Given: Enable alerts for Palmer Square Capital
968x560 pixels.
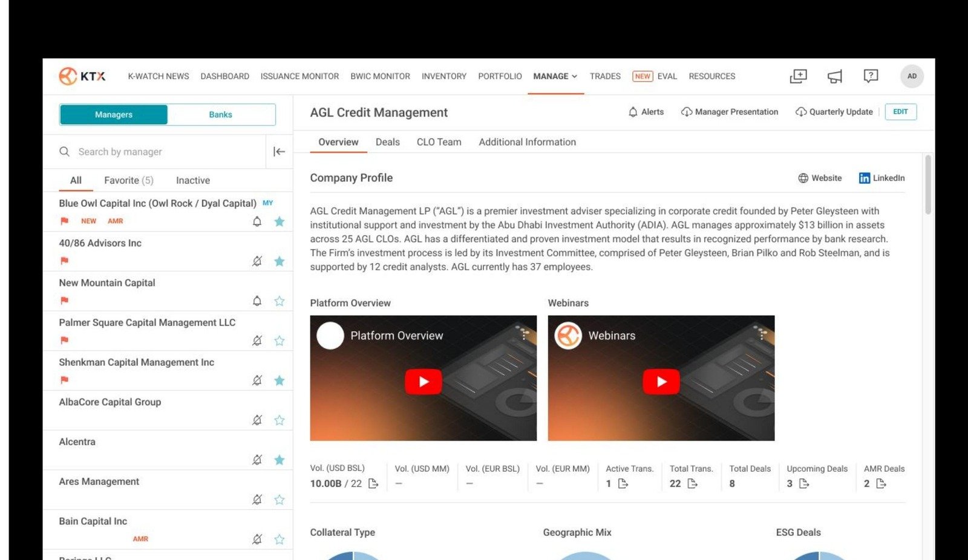Looking at the screenshot, I should 257,340.
